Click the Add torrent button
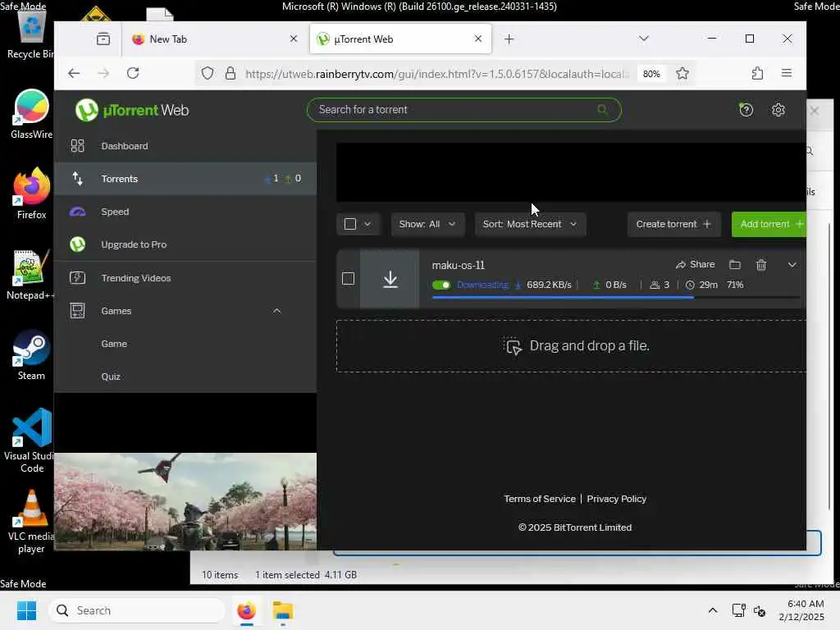Viewport: 840px width, 630px height. coord(769,224)
